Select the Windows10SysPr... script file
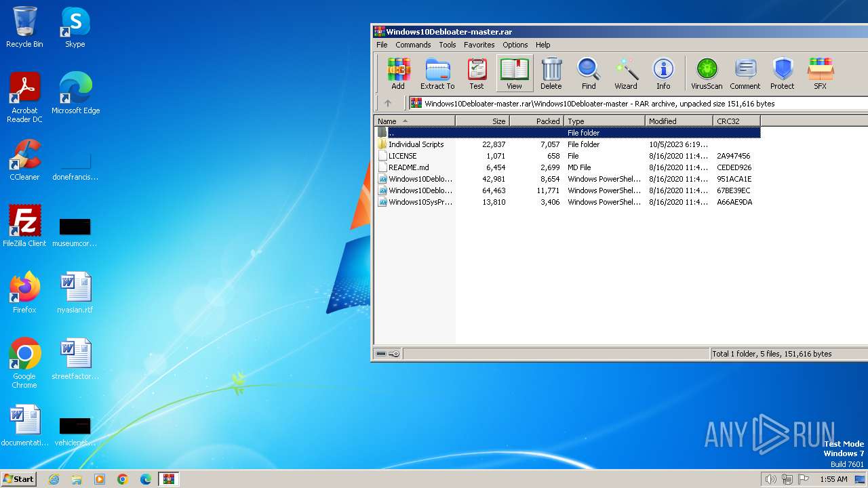 568,202
